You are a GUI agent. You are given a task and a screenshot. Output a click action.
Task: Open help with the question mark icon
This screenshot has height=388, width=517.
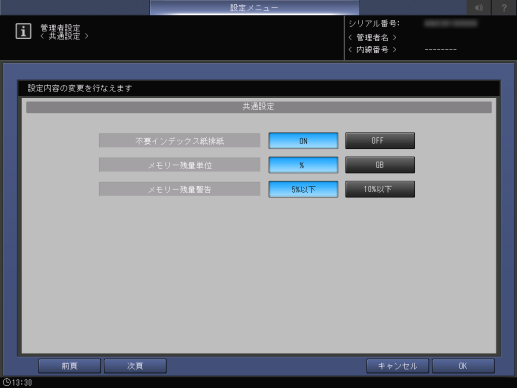[x=504, y=8]
